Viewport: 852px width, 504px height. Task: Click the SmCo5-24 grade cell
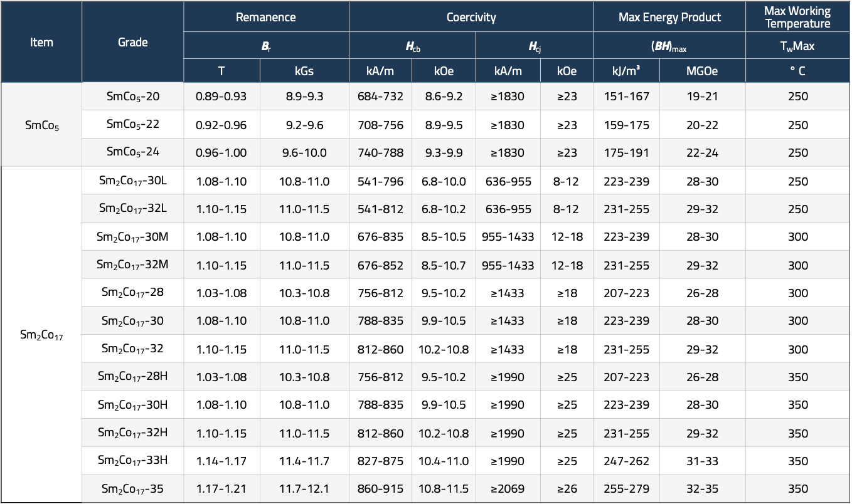point(132,152)
